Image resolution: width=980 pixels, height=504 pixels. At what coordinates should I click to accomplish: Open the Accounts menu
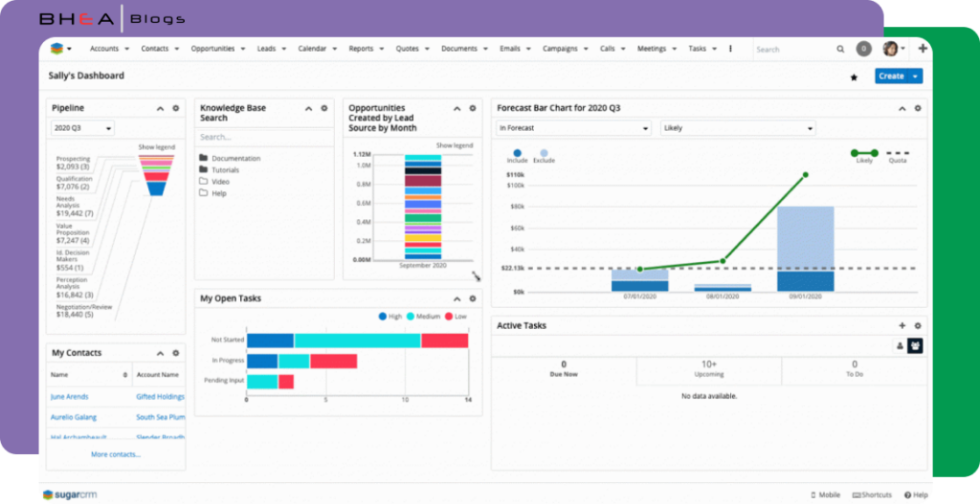(x=109, y=49)
